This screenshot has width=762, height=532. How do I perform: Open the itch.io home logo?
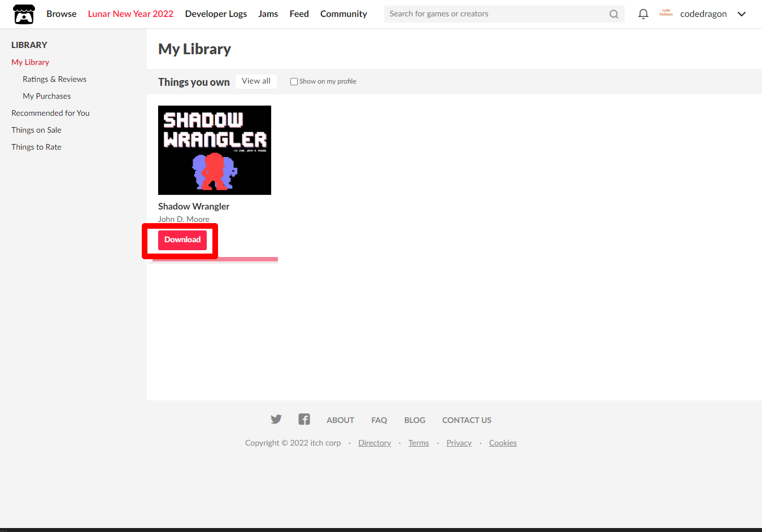[24, 14]
